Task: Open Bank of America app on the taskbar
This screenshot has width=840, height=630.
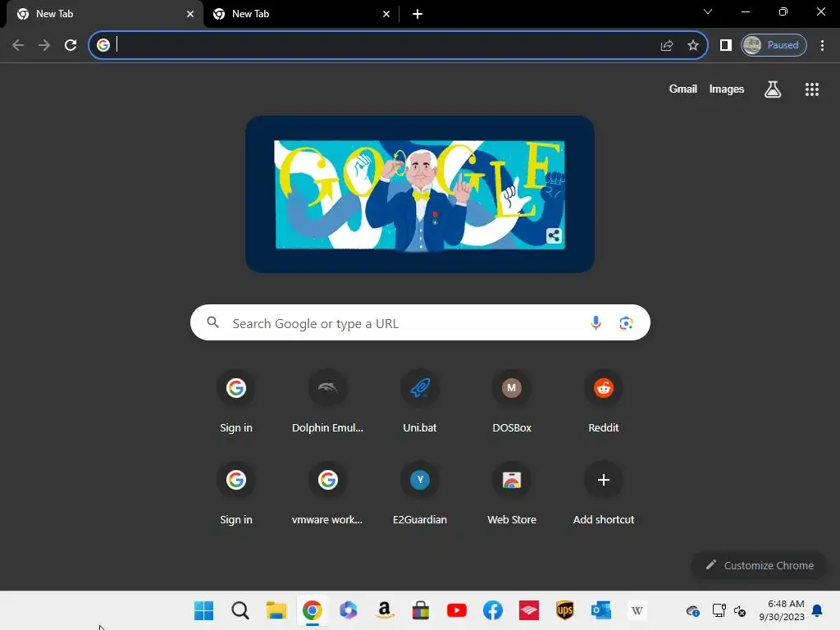Action: (529, 610)
